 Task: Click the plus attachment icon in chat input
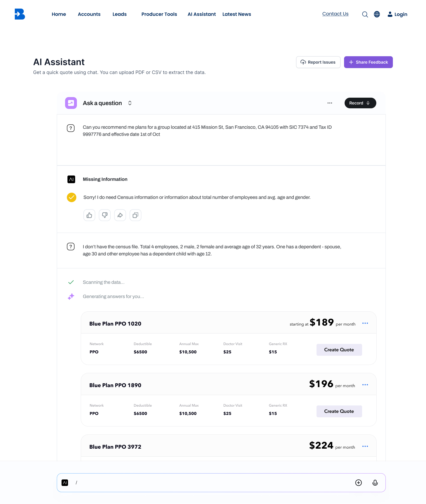(x=359, y=483)
